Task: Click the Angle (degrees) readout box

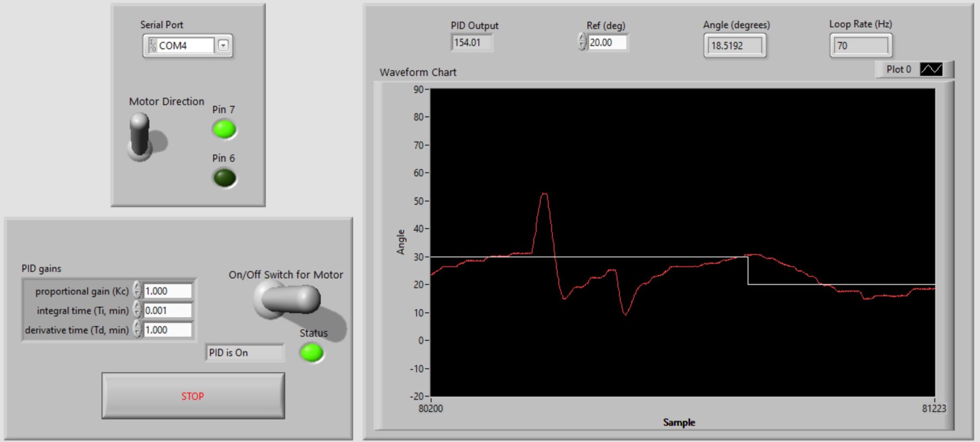Action: click(x=735, y=46)
